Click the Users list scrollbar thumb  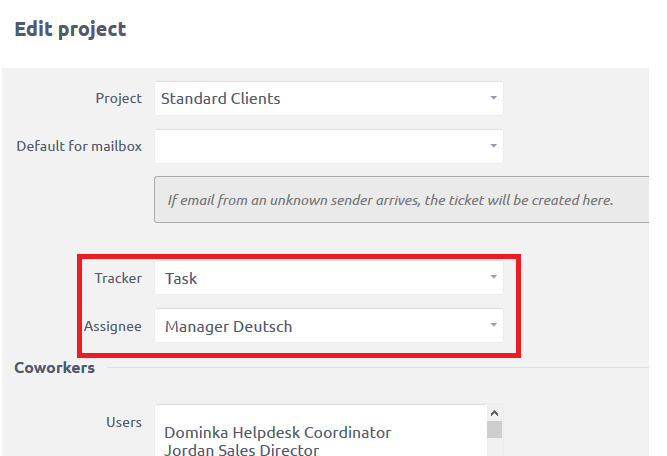pyautogui.click(x=493, y=430)
